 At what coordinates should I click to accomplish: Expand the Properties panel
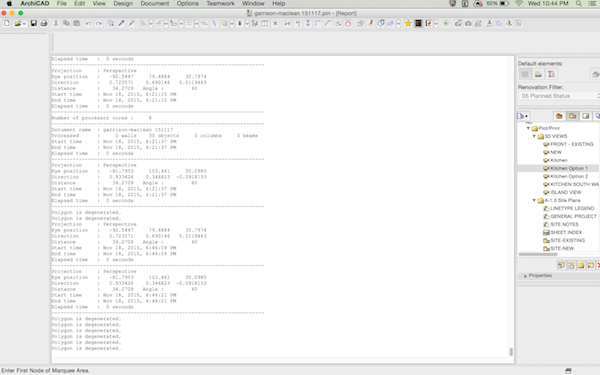[x=525, y=276]
